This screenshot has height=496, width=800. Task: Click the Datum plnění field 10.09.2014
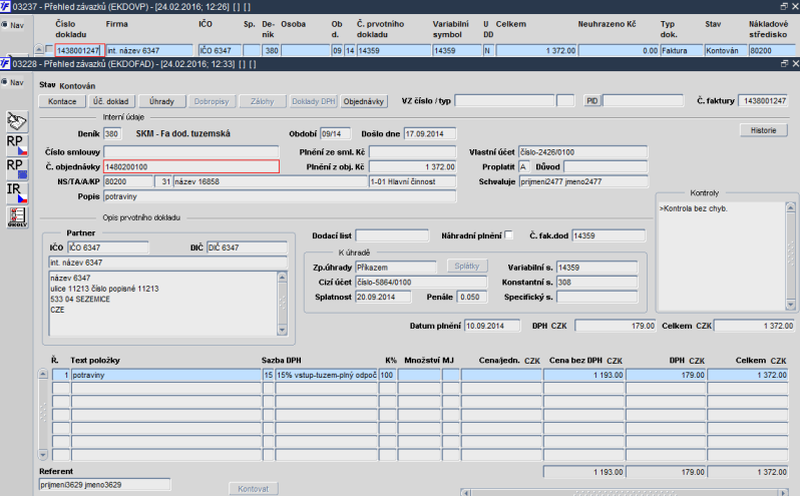tap(492, 326)
